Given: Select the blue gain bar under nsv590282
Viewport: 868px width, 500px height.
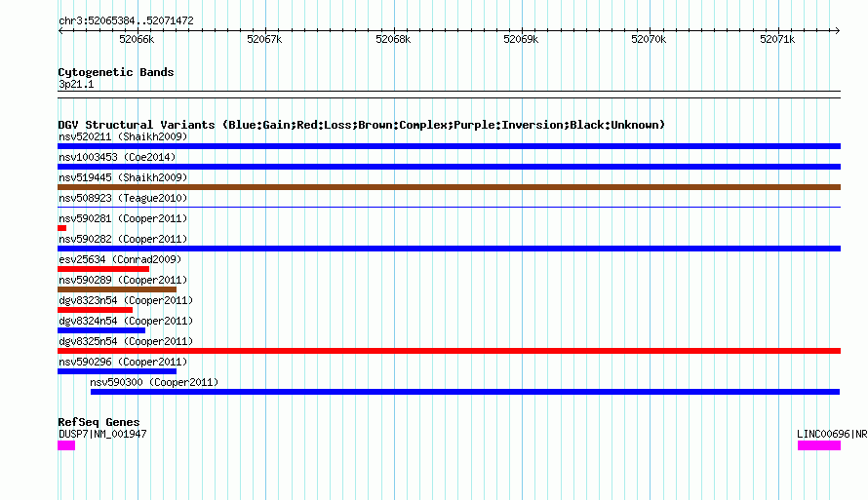Looking at the screenshot, I should tap(449, 249).
